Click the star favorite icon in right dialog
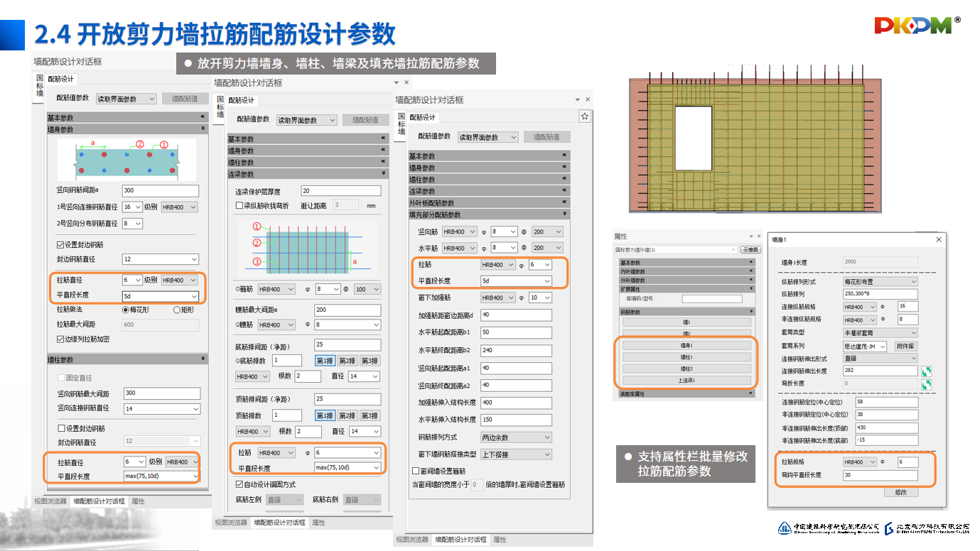 (584, 116)
